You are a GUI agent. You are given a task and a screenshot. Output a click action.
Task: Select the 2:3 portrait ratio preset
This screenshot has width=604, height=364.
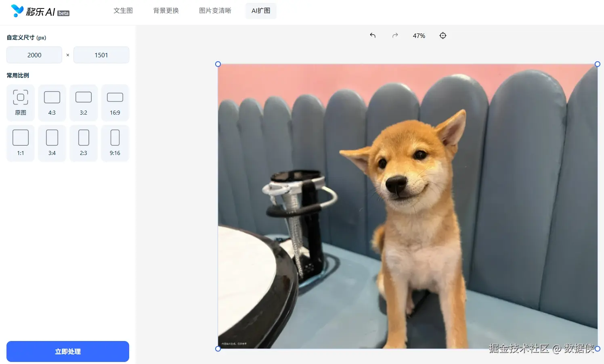pos(84,143)
